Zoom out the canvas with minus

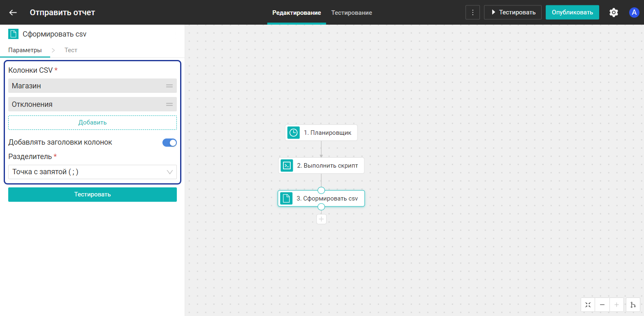pyautogui.click(x=602, y=305)
